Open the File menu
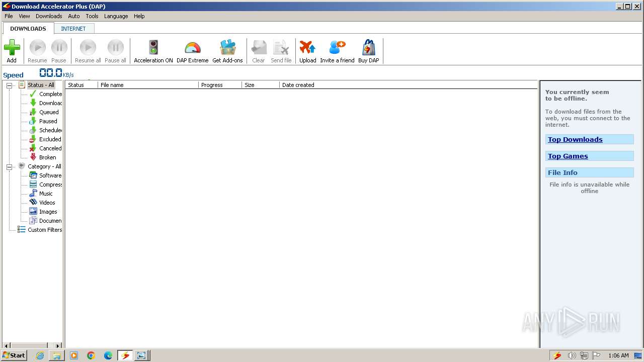 9,16
